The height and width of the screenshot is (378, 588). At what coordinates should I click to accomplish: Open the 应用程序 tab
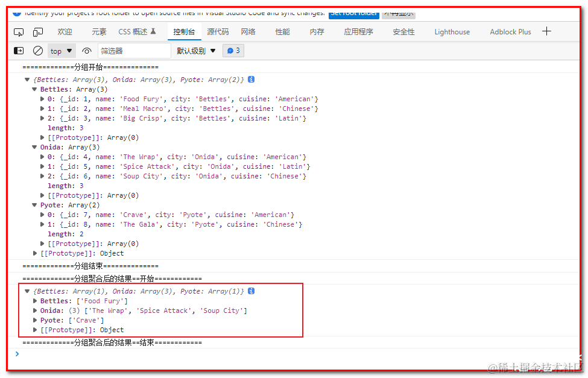click(358, 32)
